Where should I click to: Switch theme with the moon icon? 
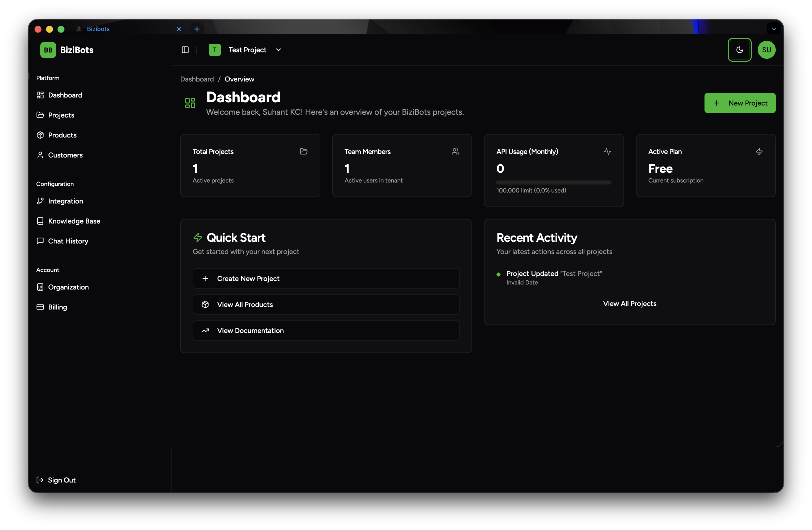point(739,50)
